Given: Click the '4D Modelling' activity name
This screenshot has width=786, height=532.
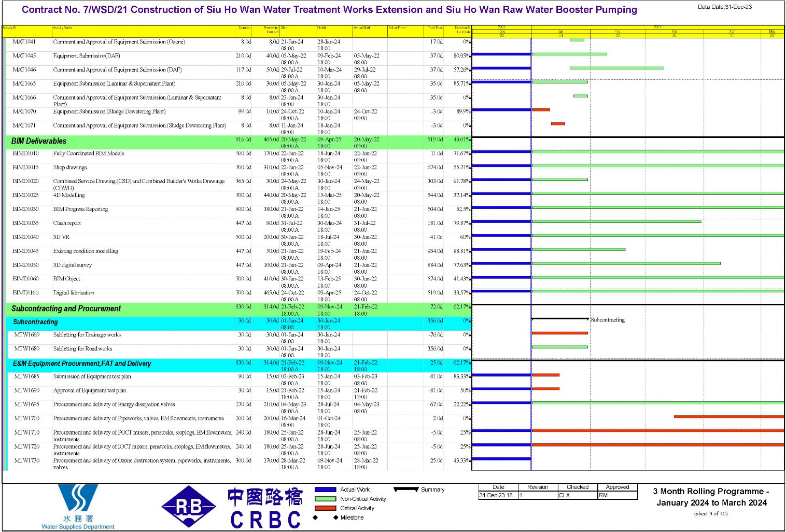Looking at the screenshot, I should [69, 195].
